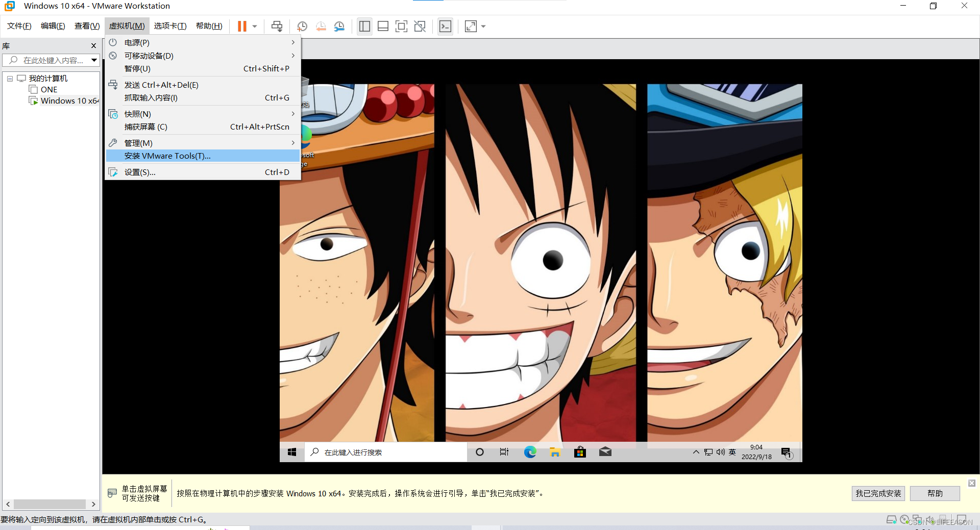Click the library scrollbar left arrow
980x530 pixels.
click(x=8, y=504)
